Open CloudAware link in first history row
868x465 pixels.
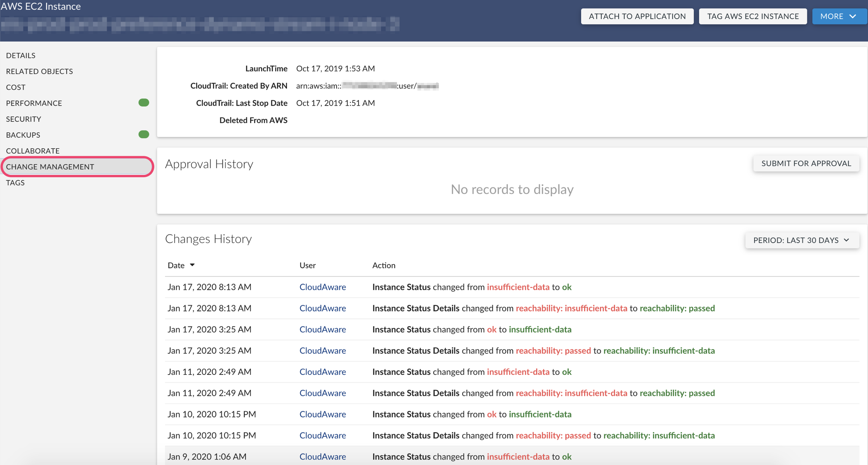(x=322, y=287)
